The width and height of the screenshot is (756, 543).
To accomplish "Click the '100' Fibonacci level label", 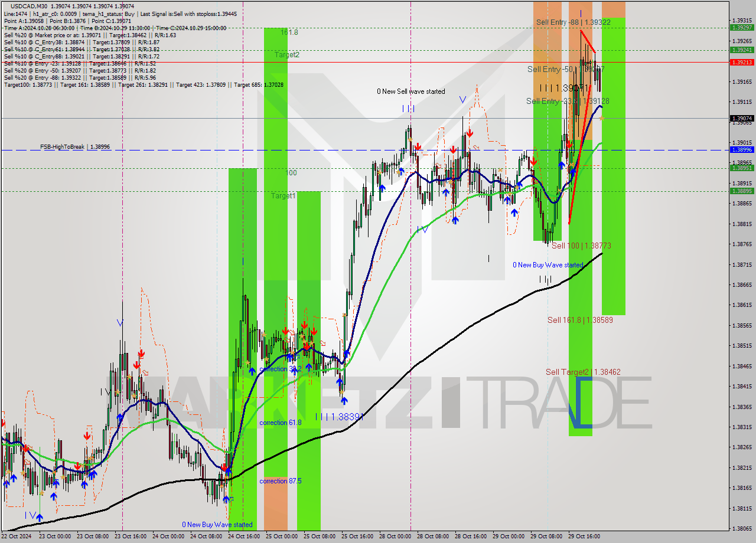I will click(x=291, y=173).
